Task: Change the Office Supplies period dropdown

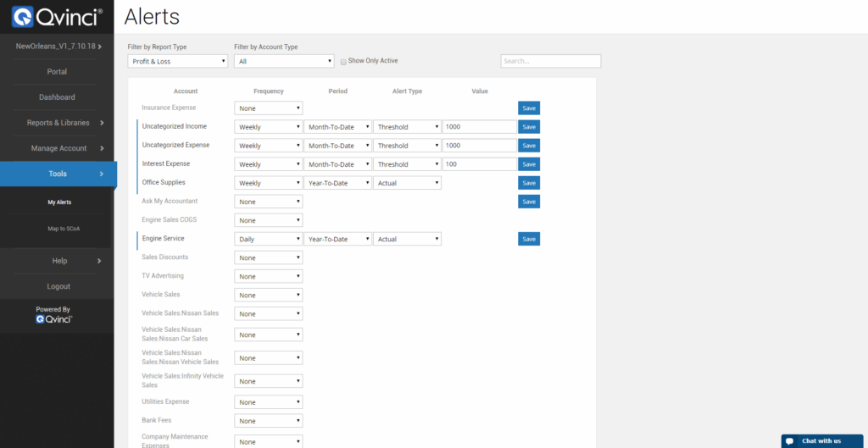Action: coord(339,183)
